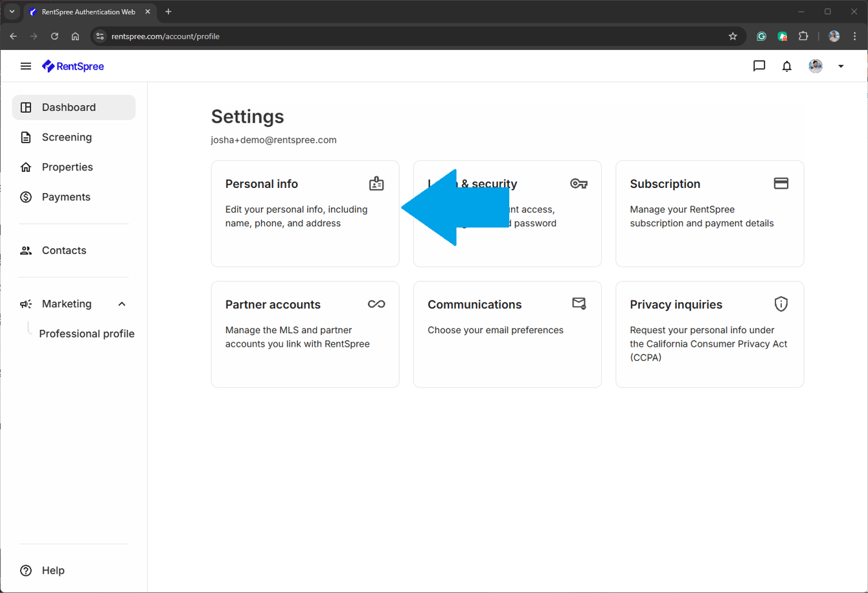Open the Chrome three-dot menu
This screenshot has height=593, width=868.
(854, 36)
